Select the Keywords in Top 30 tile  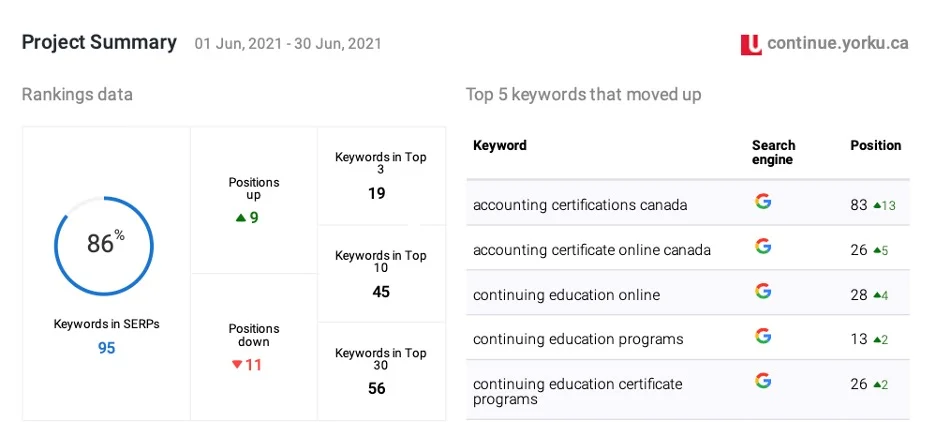(x=380, y=371)
